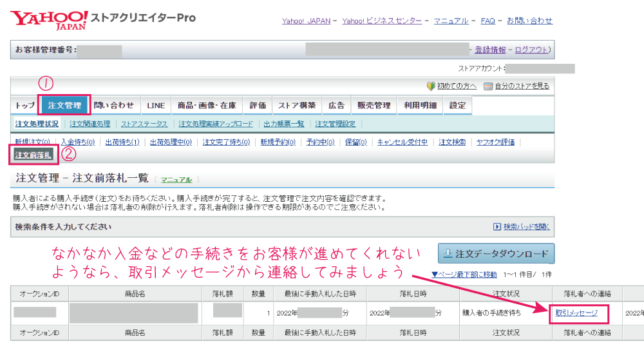Open the 設定 tab

457,105
